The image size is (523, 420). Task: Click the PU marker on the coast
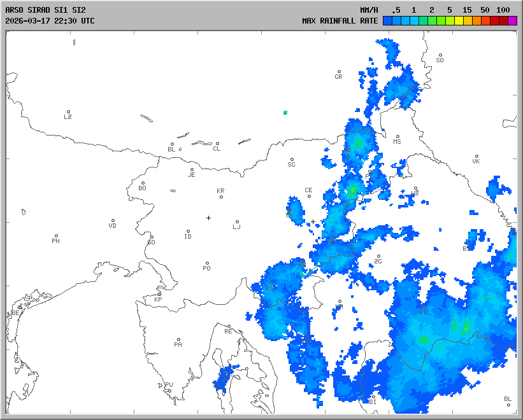pyautogui.click(x=169, y=381)
